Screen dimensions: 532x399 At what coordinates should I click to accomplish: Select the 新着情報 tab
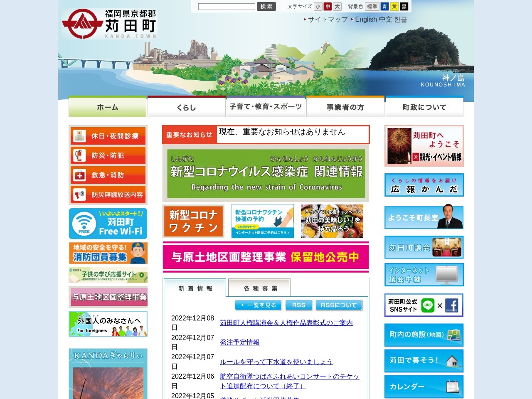click(195, 288)
